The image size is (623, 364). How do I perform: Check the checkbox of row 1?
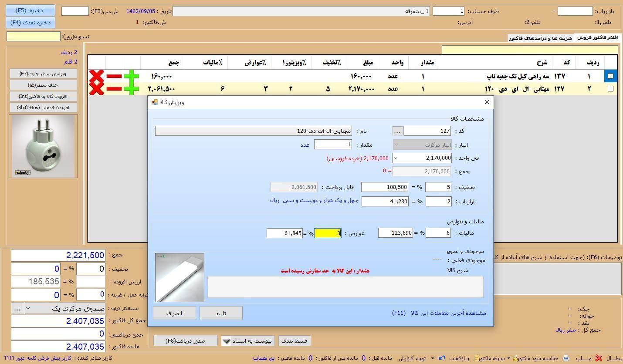pos(610,76)
